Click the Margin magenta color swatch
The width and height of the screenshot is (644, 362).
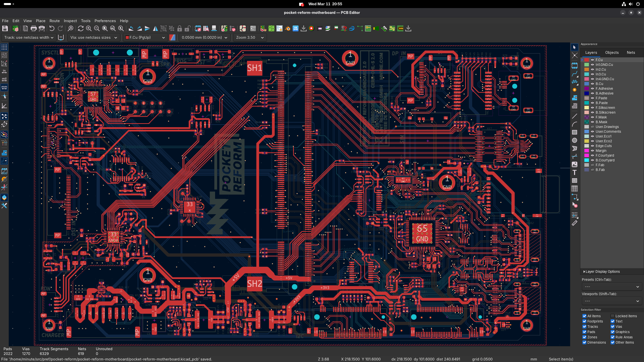587,151
